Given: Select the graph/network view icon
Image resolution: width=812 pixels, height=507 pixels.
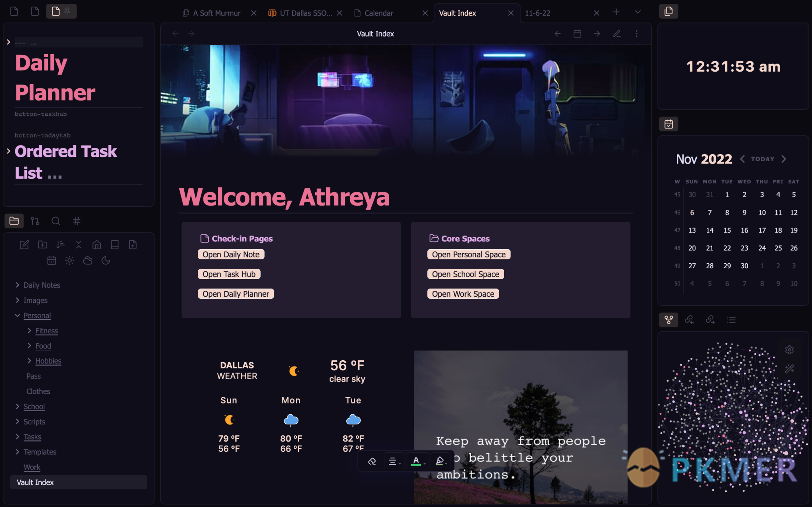Looking at the screenshot, I should tap(669, 319).
